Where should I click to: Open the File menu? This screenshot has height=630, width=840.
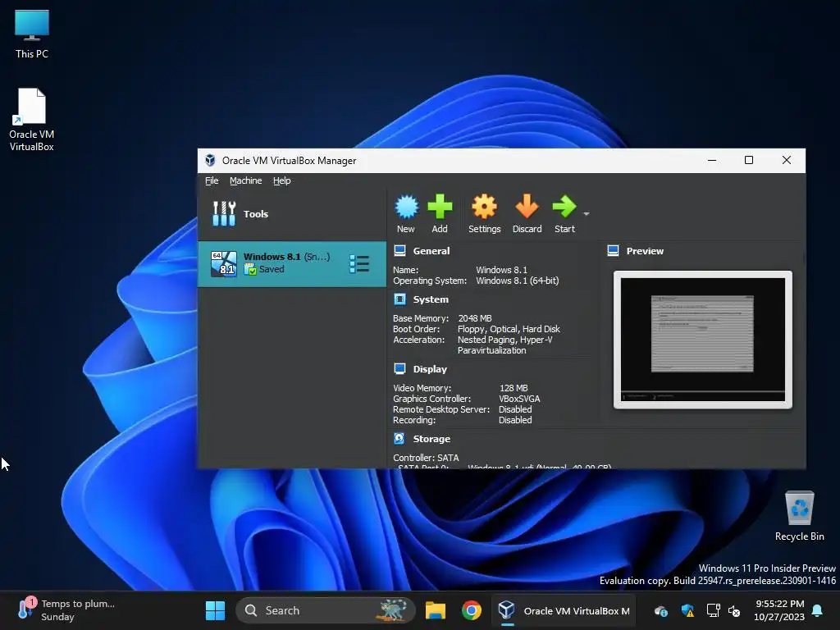[212, 180]
